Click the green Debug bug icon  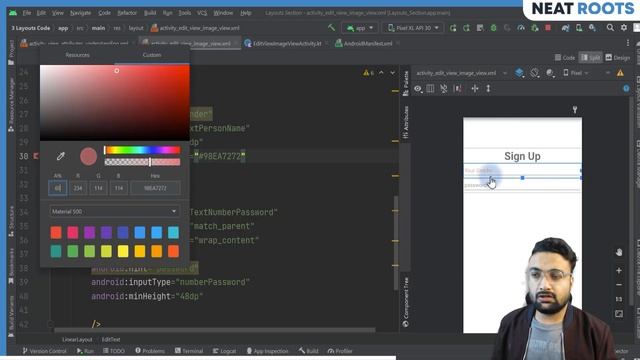point(493,28)
